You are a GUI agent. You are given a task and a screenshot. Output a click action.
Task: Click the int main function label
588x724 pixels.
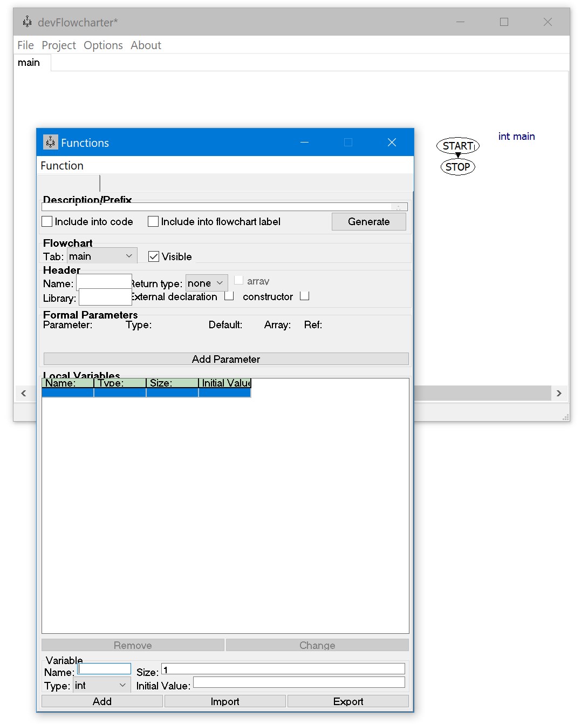pyautogui.click(x=516, y=137)
